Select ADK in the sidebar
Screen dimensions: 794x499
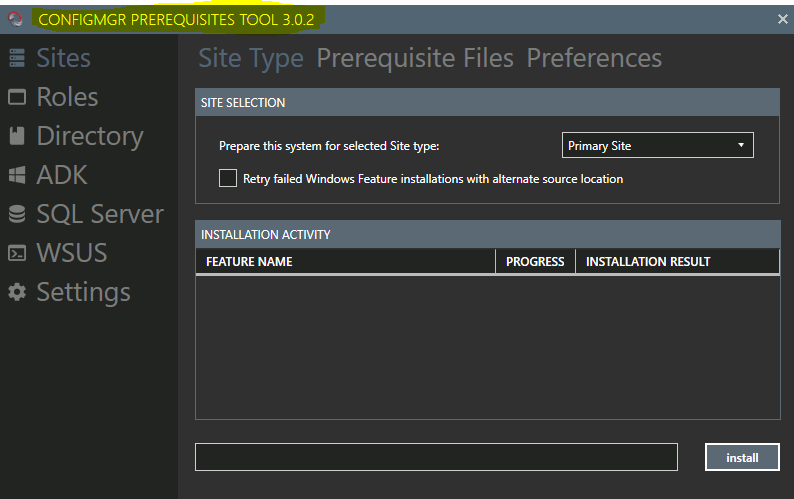click(x=62, y=175)
